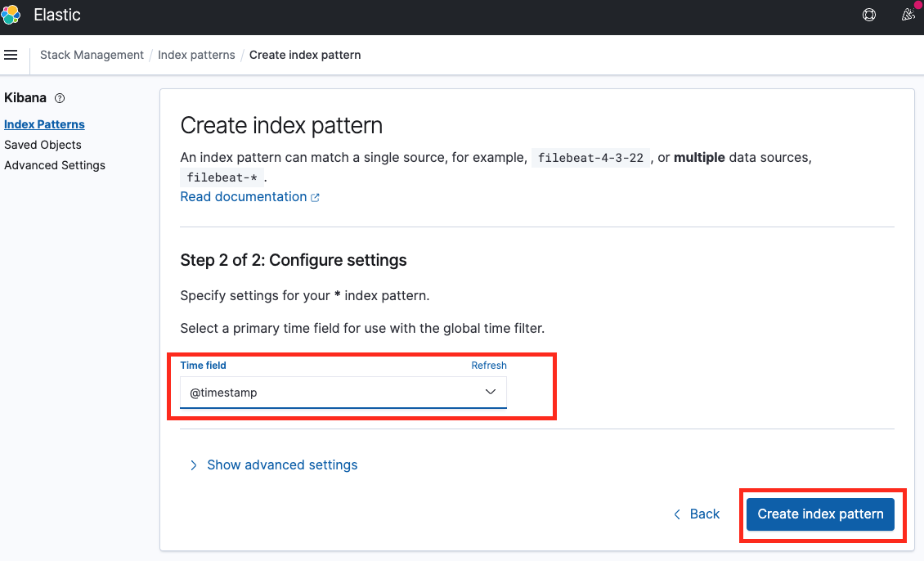924x561 pixels.
Task: Click the external link icon beside Read documentation
Action: point(316,197)
